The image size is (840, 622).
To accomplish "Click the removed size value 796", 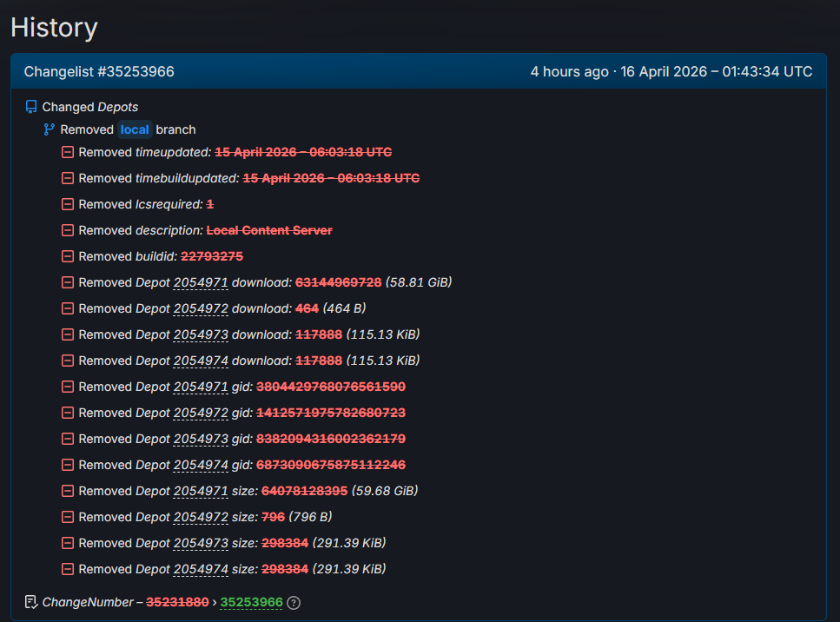I will pyautogui.click(x=274, y=517).
